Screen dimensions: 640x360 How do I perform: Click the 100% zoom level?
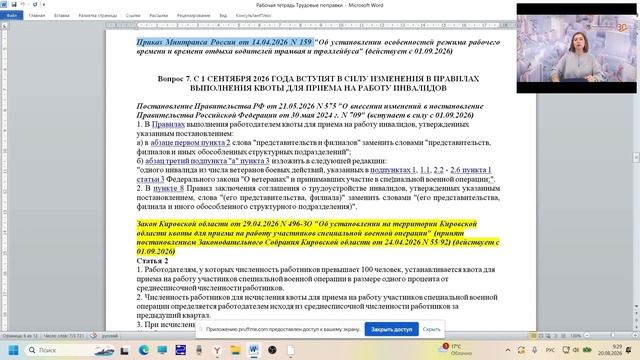(576, 336)
